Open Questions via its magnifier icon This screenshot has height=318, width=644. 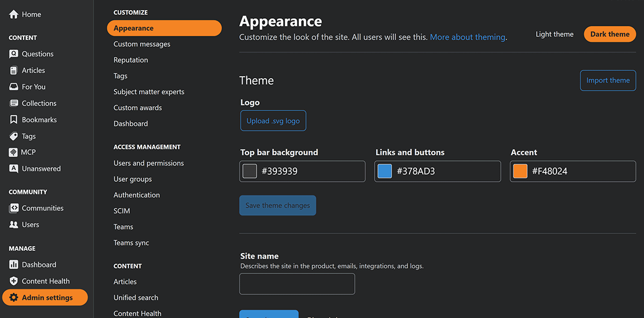(14, 54)
